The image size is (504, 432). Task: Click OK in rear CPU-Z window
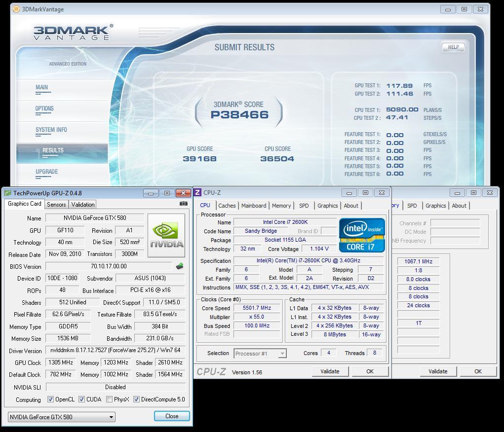[x=478, y=371]
